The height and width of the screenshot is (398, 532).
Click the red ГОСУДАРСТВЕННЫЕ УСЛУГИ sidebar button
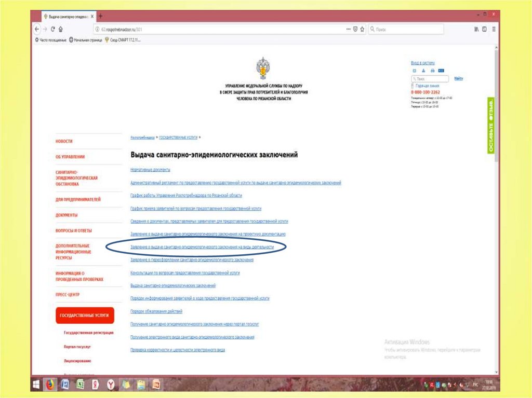(x=85, y=315)
